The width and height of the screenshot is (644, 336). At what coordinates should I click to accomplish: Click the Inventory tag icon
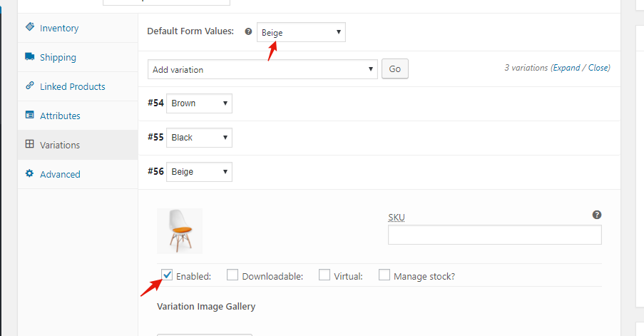pos(29,27)
